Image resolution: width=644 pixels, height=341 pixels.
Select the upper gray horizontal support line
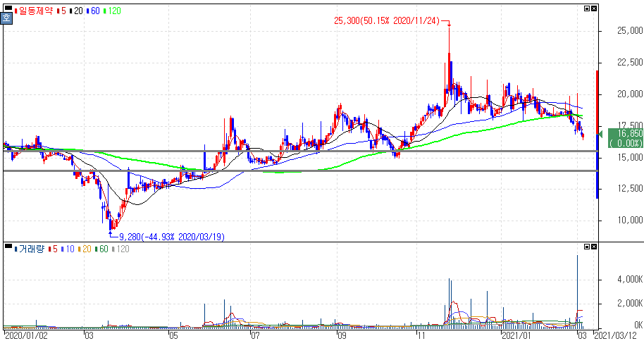click(x=300, y=151)
